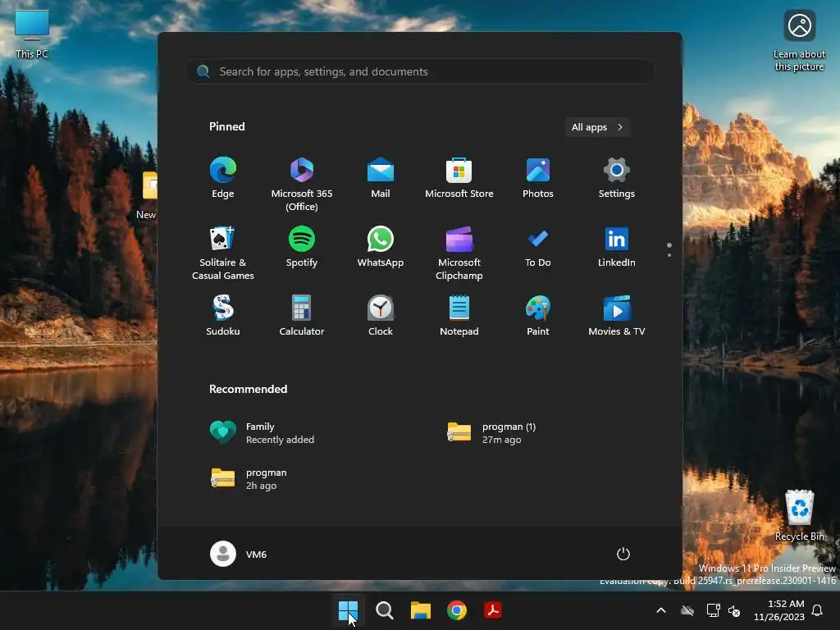Open Spotify
This screenshot has height=630, width=840.
point(302,247)
